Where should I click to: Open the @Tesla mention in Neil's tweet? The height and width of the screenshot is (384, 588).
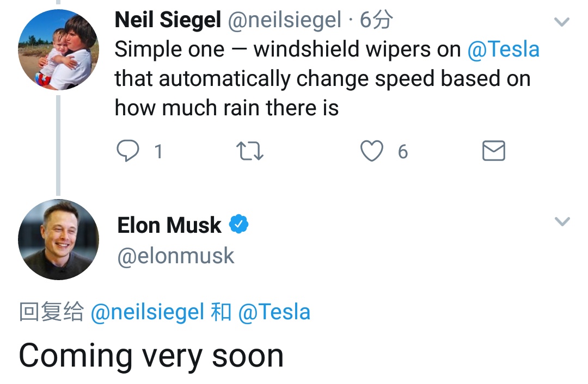(503, 49)
